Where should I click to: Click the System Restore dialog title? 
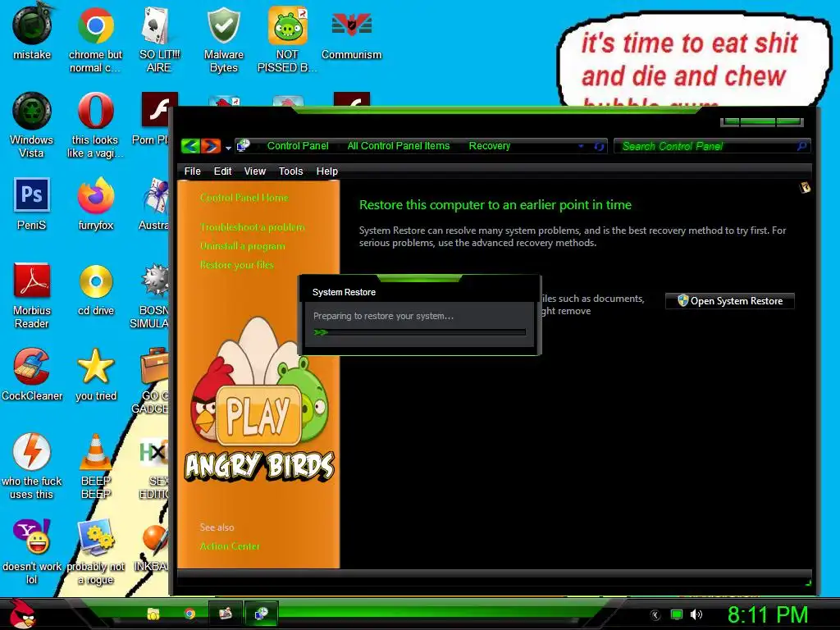click(x=344, y=293)
